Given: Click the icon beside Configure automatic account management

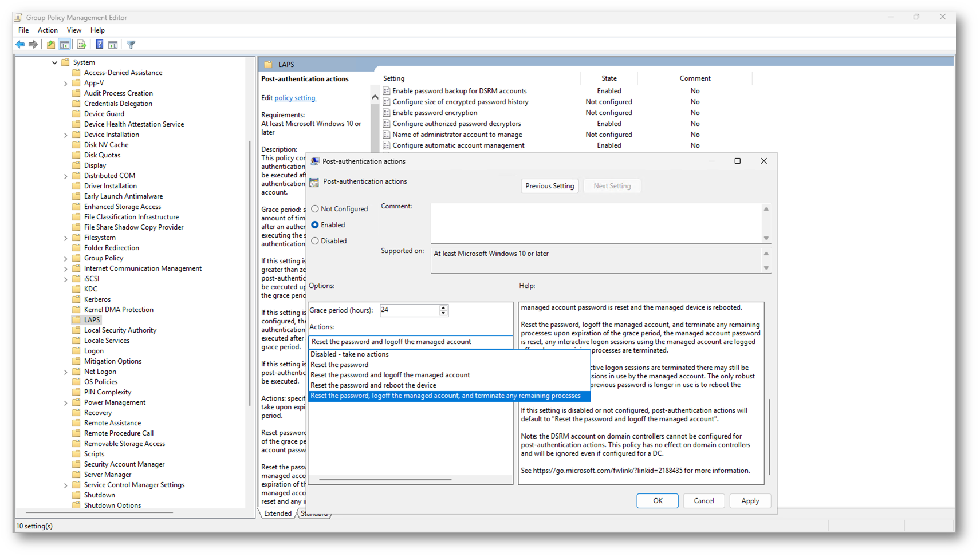Looking at the screenshot, I should click(387, 145).
